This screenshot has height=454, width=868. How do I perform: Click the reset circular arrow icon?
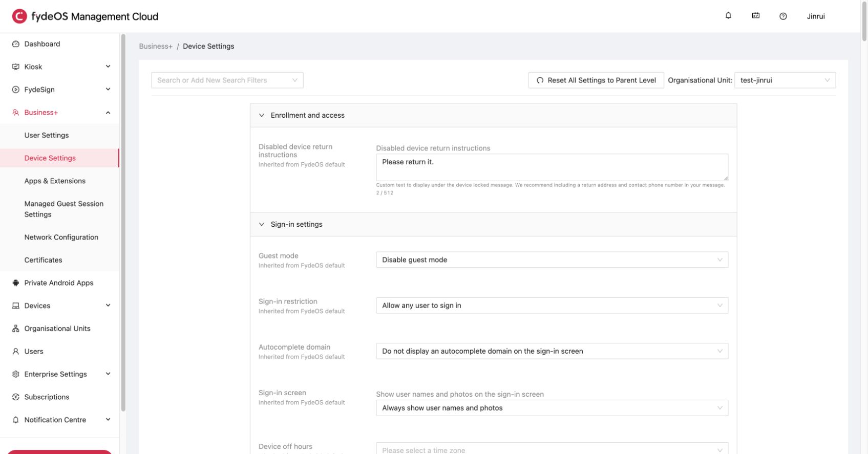540,80
